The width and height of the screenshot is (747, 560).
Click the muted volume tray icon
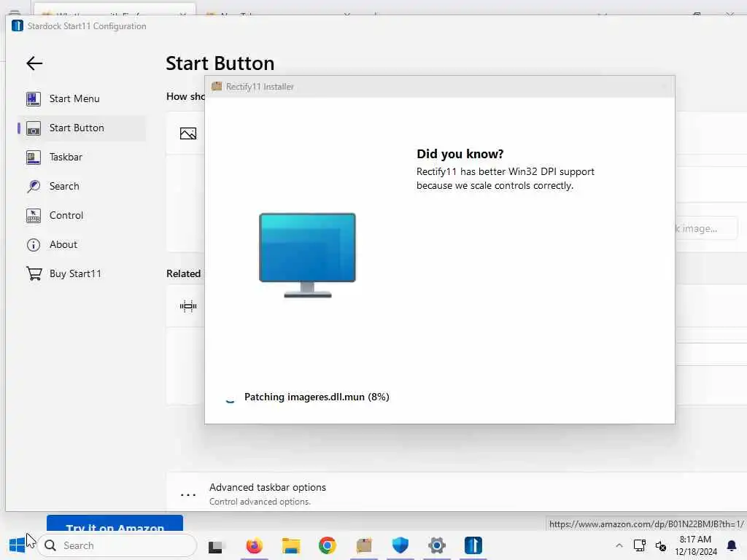[x=661, y=545]
